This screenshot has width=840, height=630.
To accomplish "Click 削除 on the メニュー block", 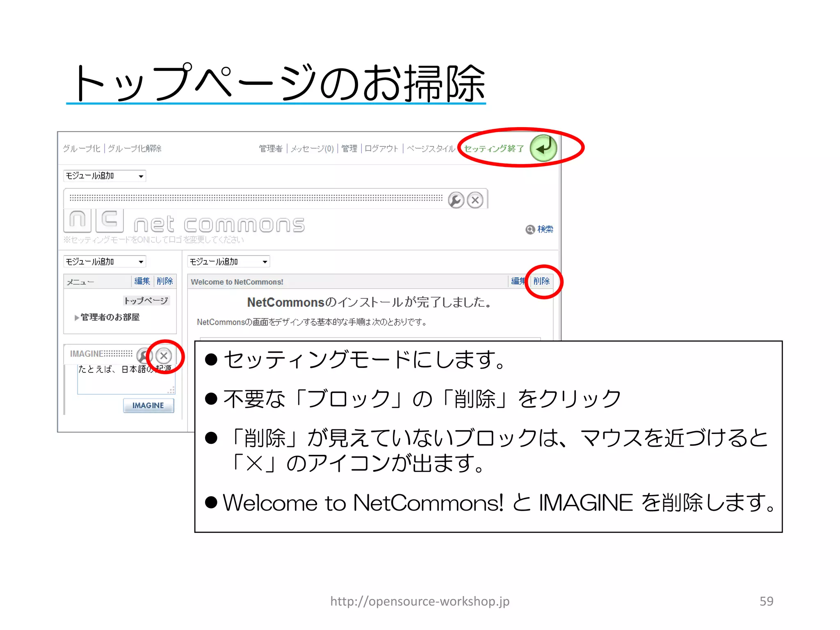I will [164, 281].
